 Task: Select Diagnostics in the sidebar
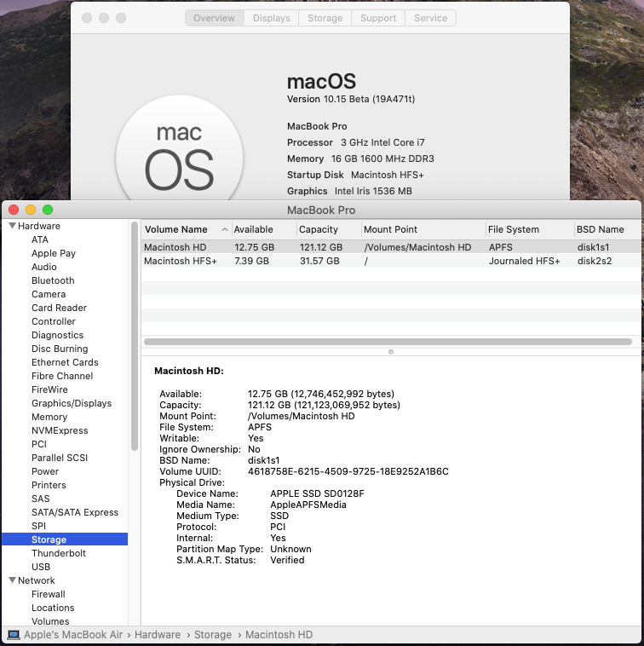pos(58,335)
